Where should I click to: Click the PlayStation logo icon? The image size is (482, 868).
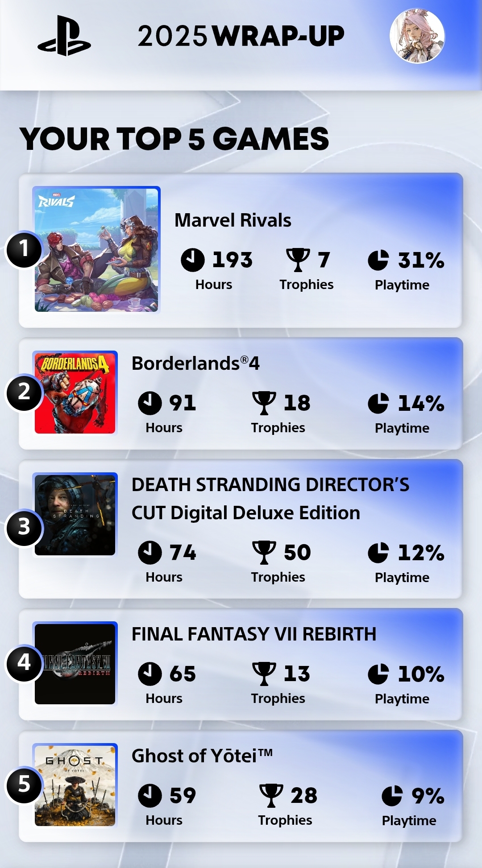64,36
